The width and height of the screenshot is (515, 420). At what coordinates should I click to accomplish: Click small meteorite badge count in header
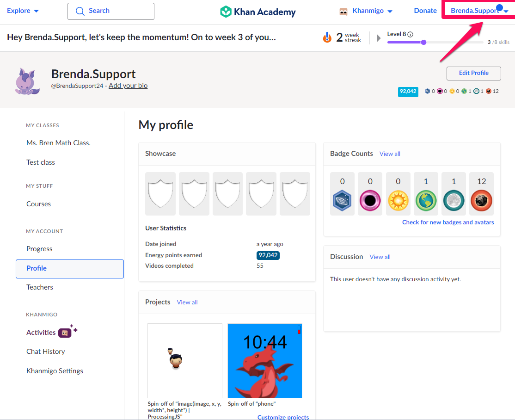click(492, 92)
